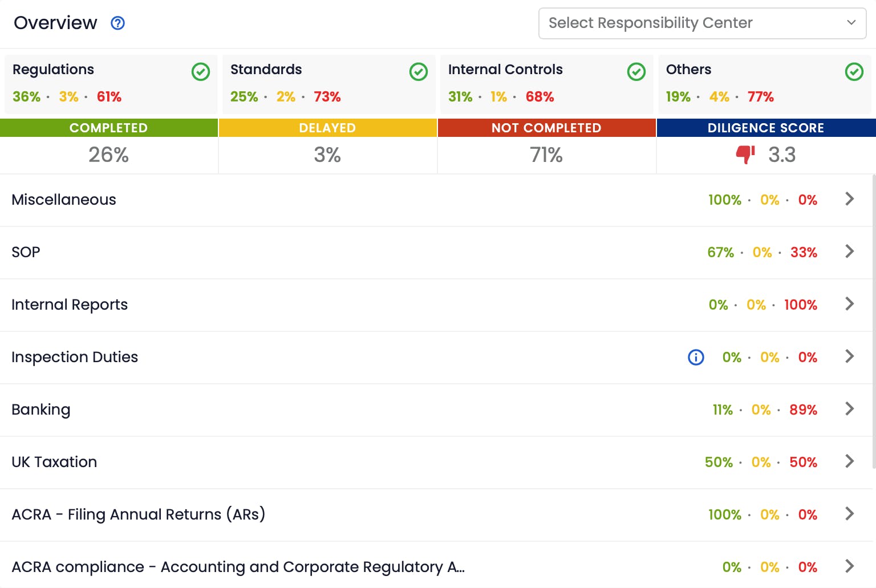876x588 pixels.
Task: Open the ACRA compliance list item
Action: [238, 567]
